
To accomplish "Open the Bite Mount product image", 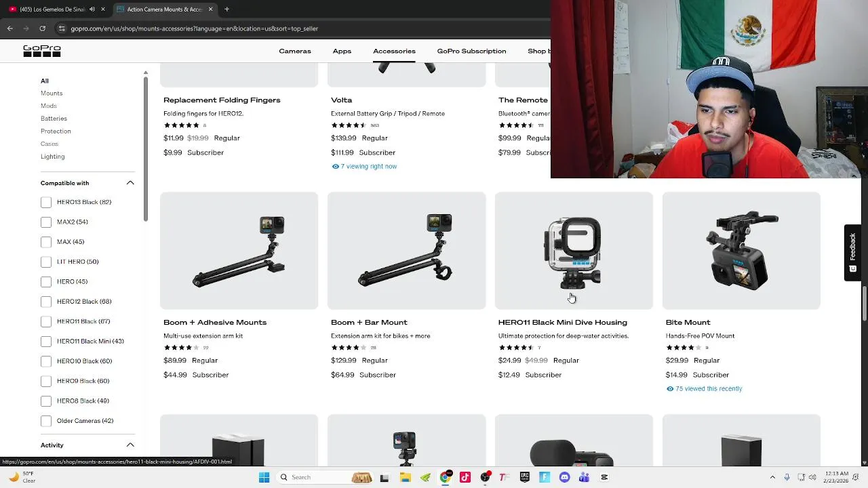I will point(741,251).
